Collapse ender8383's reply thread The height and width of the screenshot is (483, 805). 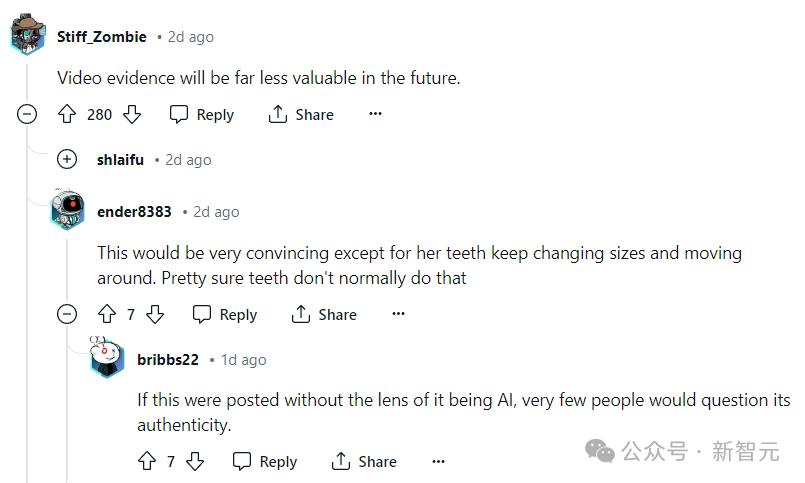pos(67,314)
